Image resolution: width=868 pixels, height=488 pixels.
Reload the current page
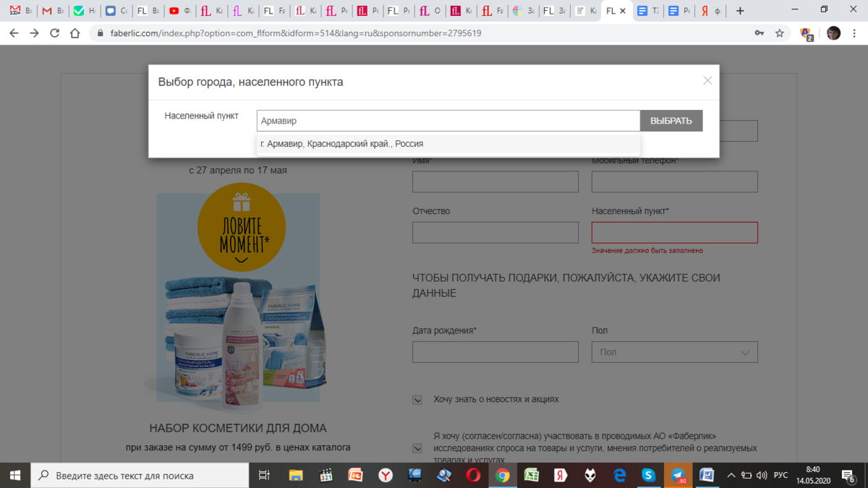tap(55, 33)
